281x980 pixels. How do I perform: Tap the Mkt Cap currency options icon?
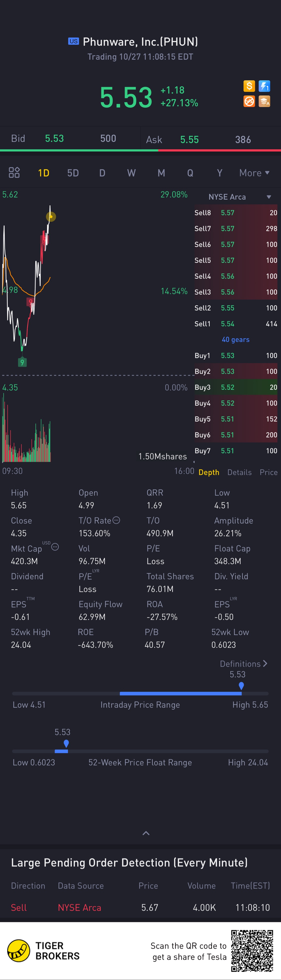[55, 547]
